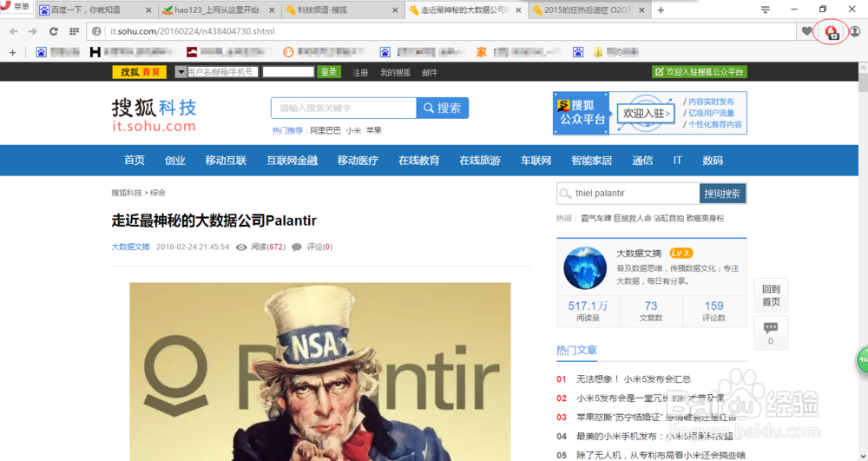Go back with the browser back arrow

(x=13, y=31)
